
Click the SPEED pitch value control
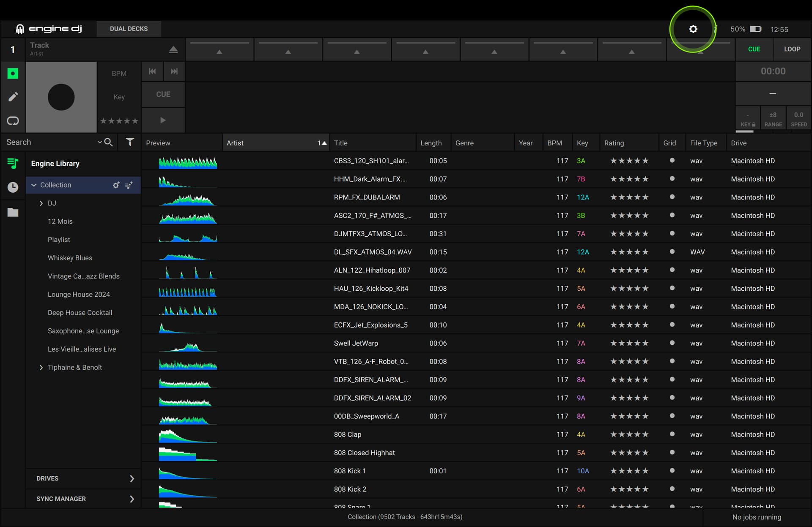click(x=798, y=119)
